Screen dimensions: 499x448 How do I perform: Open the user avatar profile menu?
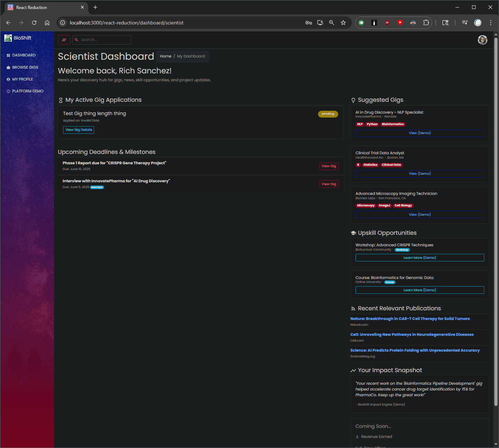point(482,40)
